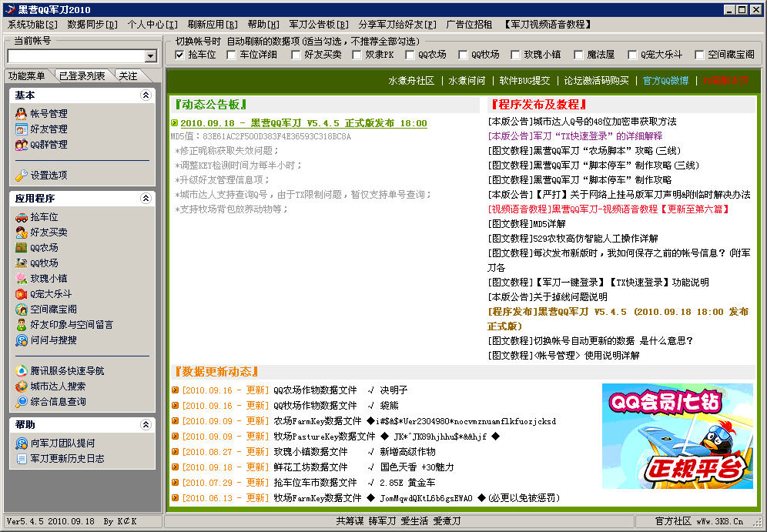Screen dimensions: 767x532
Task: Open the 论坛激活码购买 link
Action: 596,81
